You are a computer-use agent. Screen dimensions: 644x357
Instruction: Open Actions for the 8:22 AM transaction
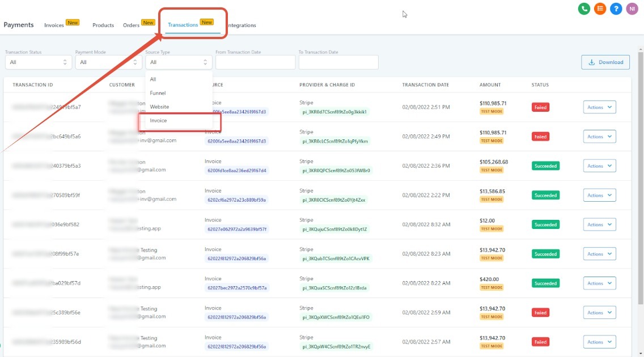(599, 283)
